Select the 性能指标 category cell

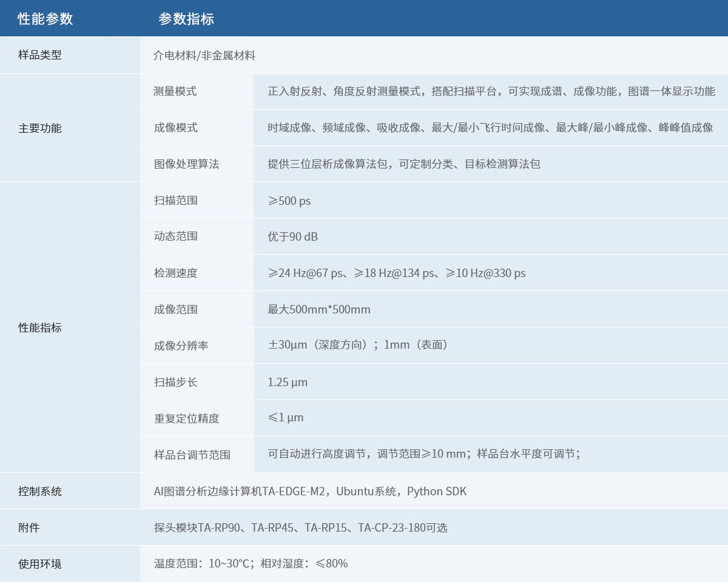[40, 328]
